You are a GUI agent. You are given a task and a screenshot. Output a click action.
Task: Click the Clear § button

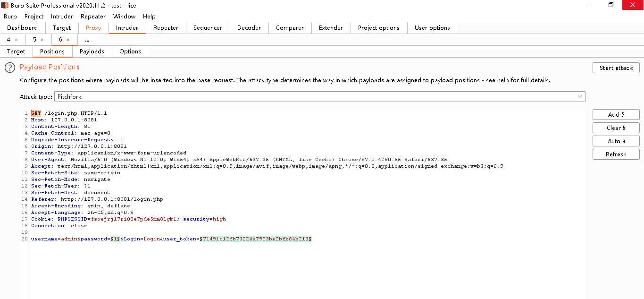pos(616,128)
